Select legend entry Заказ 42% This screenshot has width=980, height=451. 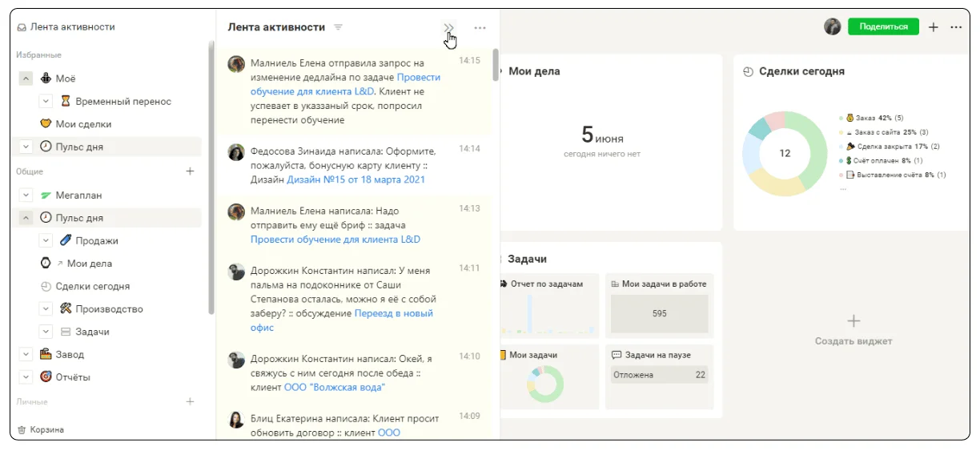871,118
